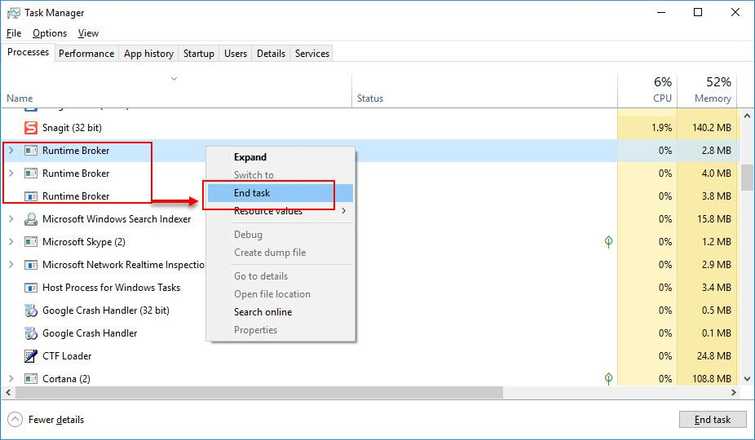This screenshot has width=755, height=440.
Task: Click the vertical scrollbar thumb
Action: (747, 178)
